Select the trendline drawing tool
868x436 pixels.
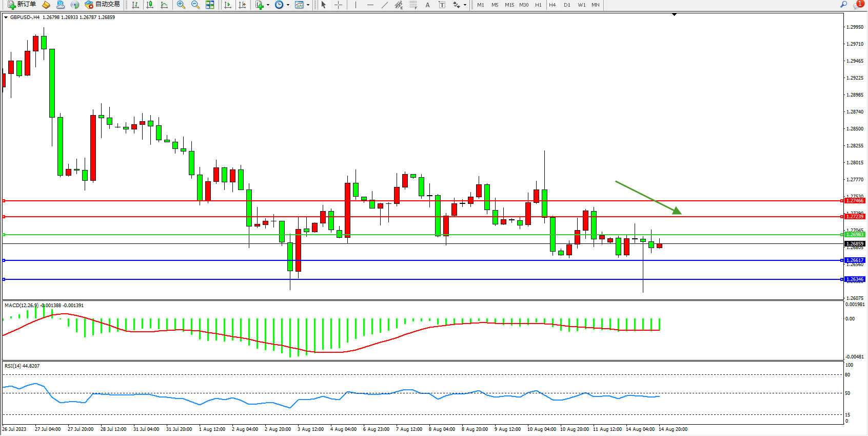(385, 5)
